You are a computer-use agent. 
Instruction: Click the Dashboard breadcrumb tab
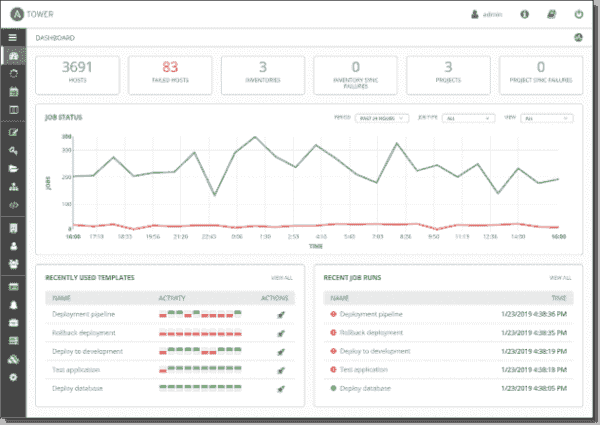tap(55, 37)
